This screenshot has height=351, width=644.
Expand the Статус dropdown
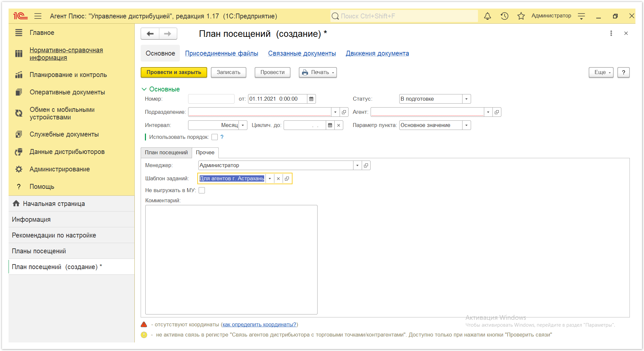pyautogui.click(x=466, y=99)
